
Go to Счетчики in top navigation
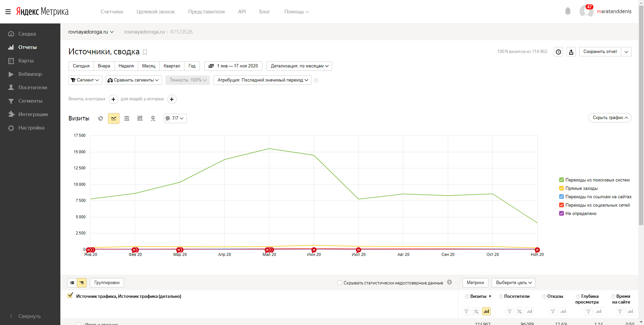pyautogui.click(x=112, y=12)
